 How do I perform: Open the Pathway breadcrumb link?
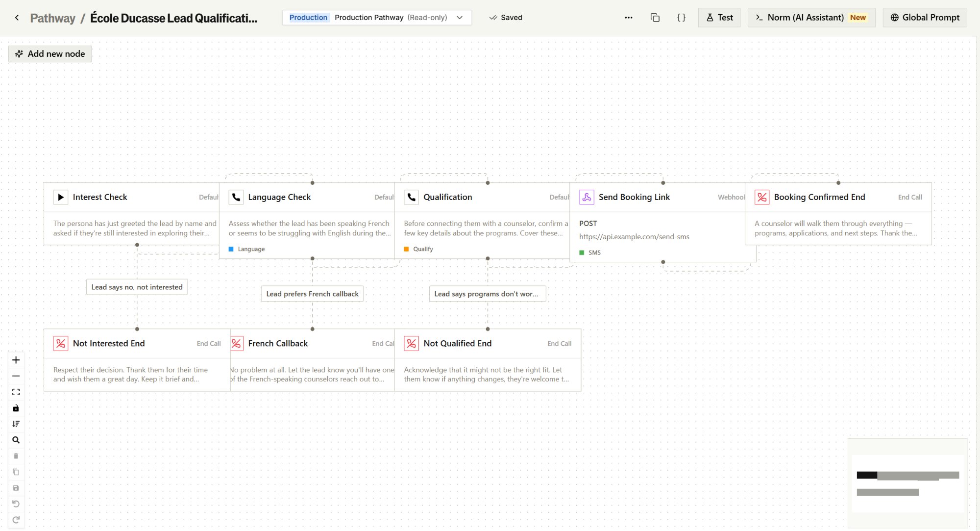tap(52, 18)
